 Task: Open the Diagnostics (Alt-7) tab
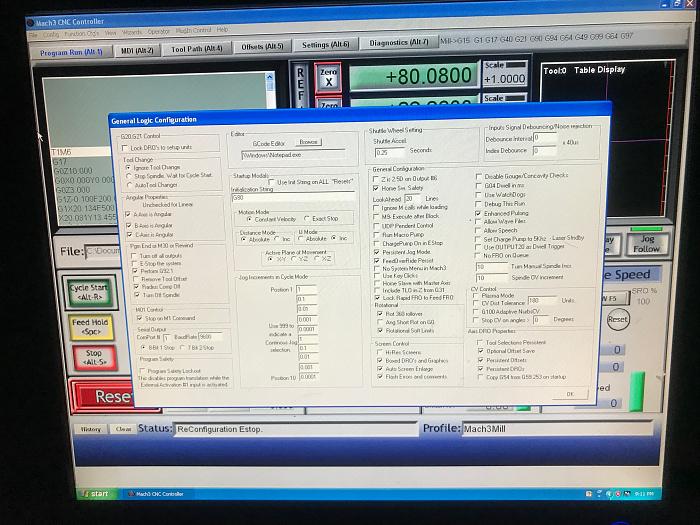[398, 43]
